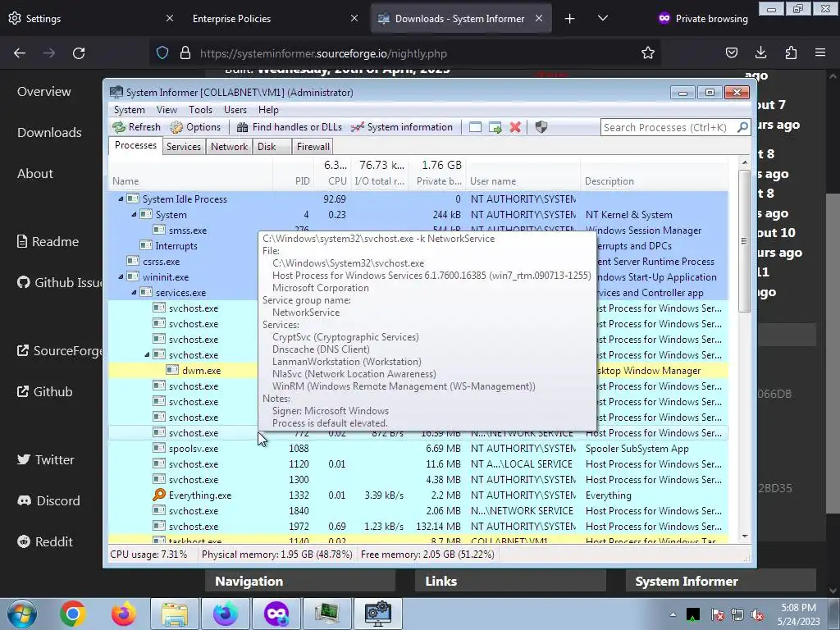Click the Firefox address bar URL
This screenshot has height=630, width=840.
click(x=323, y=53)
